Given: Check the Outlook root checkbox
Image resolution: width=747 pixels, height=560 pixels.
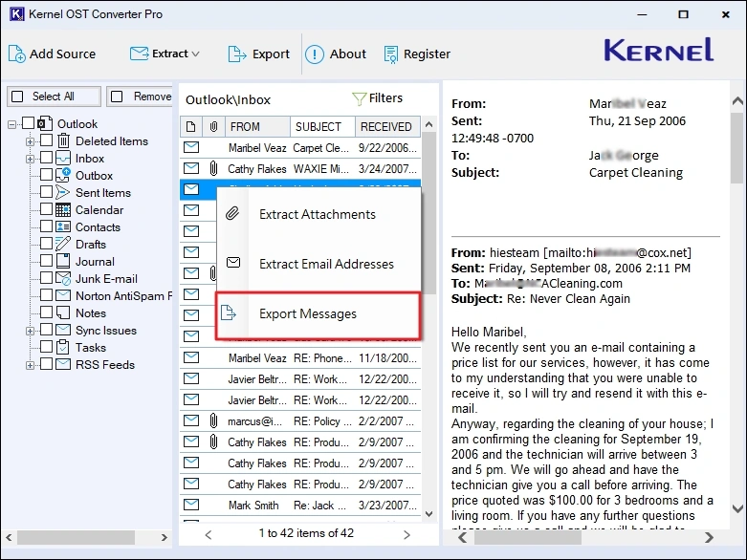Looking at the screenshot, I should (x=29, y=123).
